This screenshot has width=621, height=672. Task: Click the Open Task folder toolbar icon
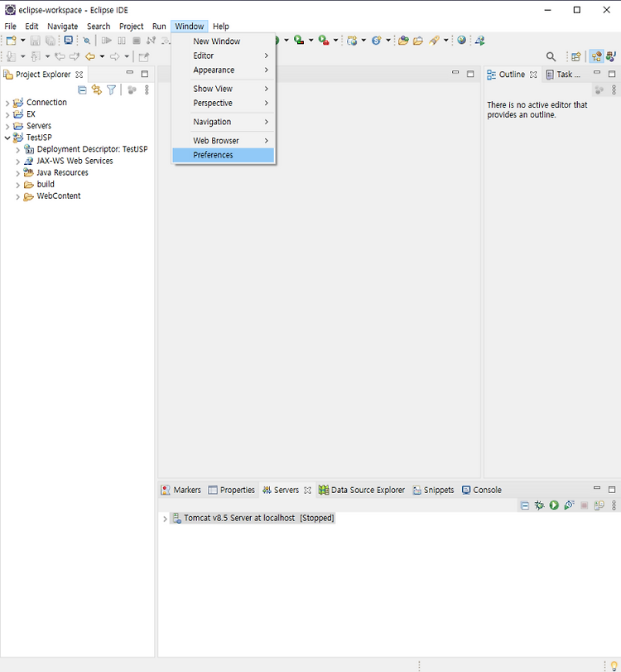418,41
